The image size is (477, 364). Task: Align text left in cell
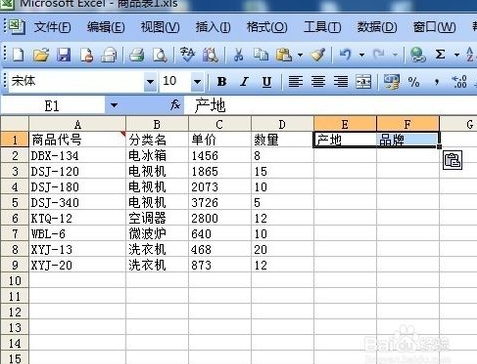tap(295, 81)
